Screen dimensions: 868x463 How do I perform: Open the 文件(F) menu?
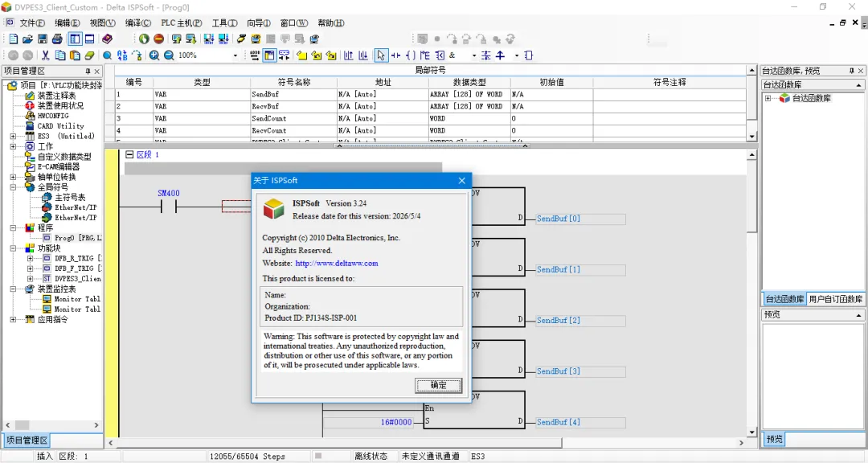(32, 23)
